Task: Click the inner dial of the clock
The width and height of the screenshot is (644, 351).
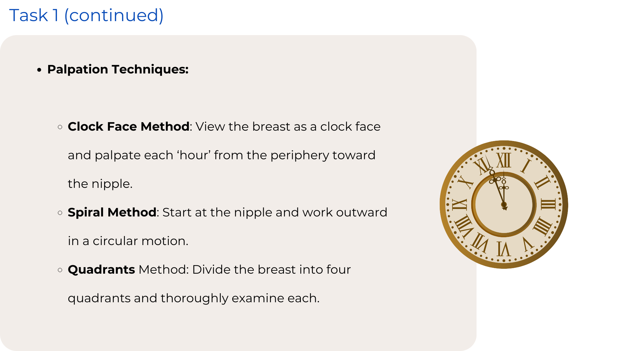Action: 504,205
